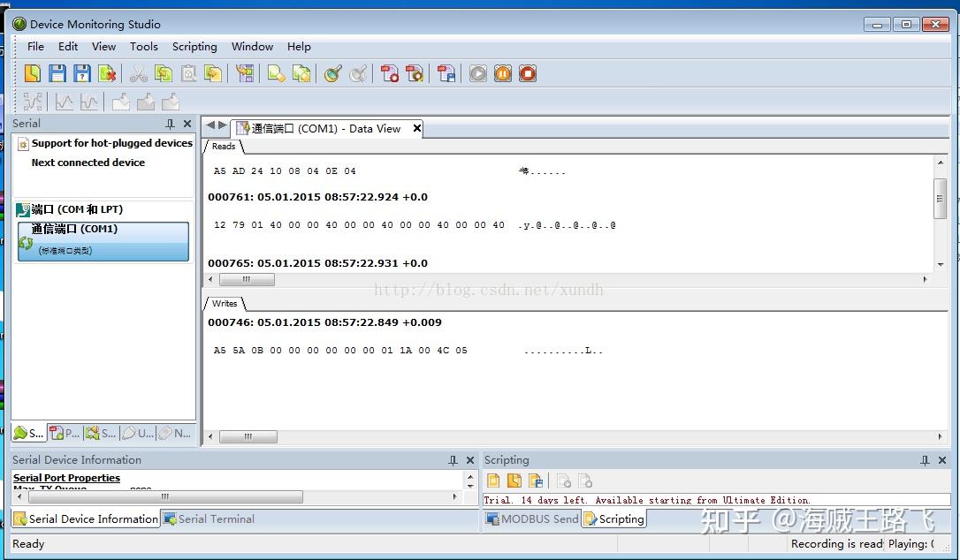Pin the Serial Device Information panel

click(x=453, y=460)
